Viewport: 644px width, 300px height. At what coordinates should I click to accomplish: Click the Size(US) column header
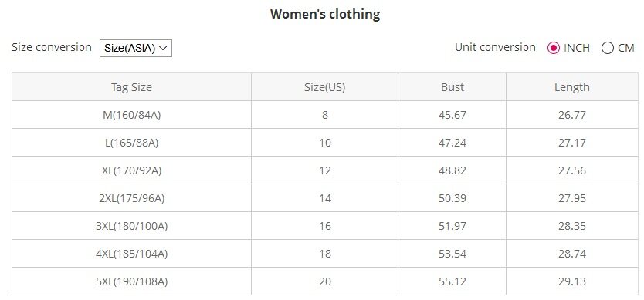(x=325, y=87)
